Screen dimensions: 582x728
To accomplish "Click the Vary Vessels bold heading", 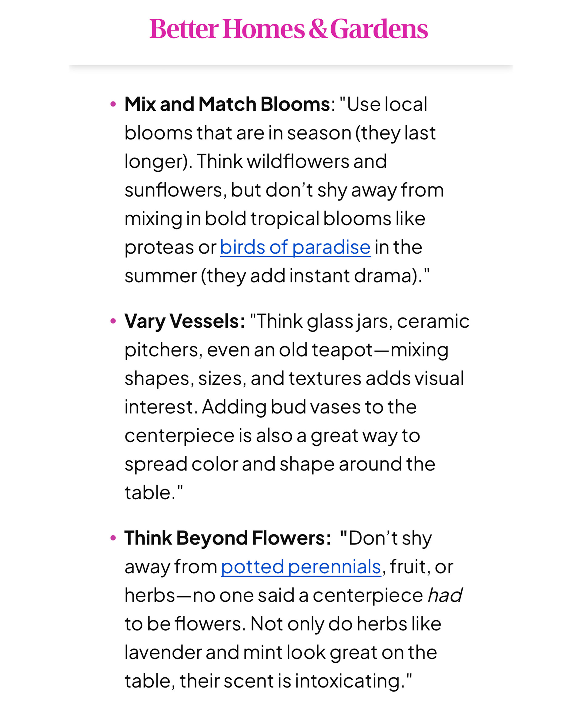I will pyautogui.click(x=185, y=321).
